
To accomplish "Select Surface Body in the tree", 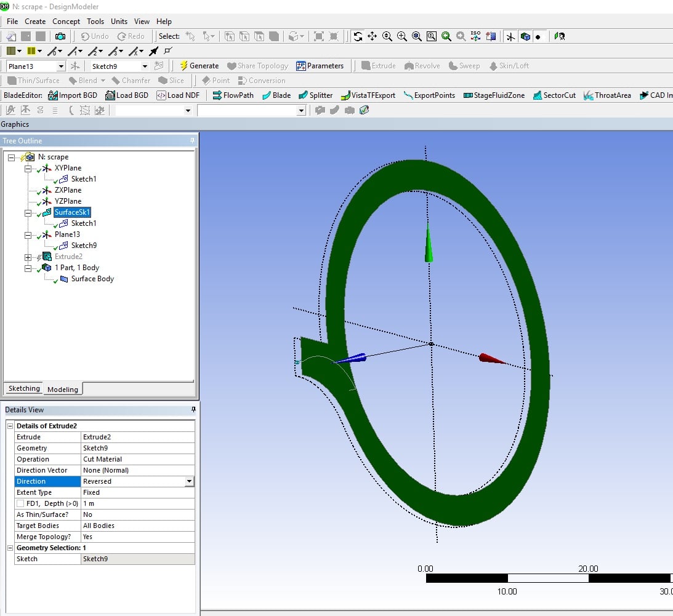I will (x=92, y=279).
